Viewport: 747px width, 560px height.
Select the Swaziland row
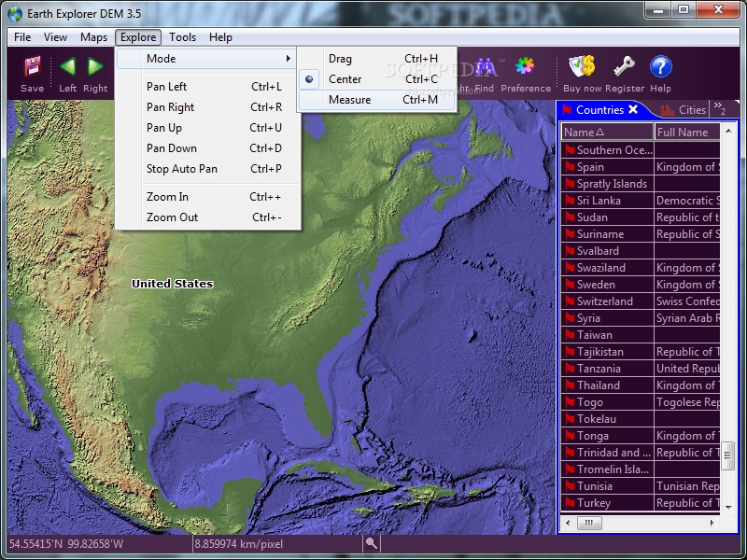point(641,268)
